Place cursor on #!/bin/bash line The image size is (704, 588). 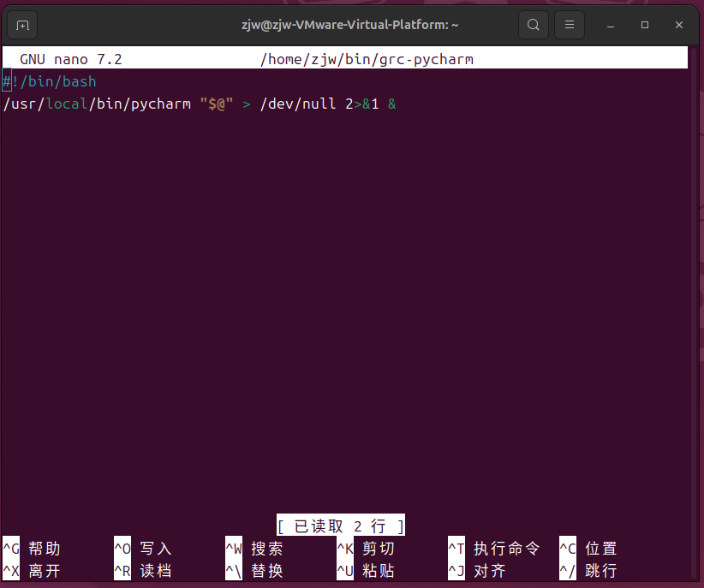[50, 81]
